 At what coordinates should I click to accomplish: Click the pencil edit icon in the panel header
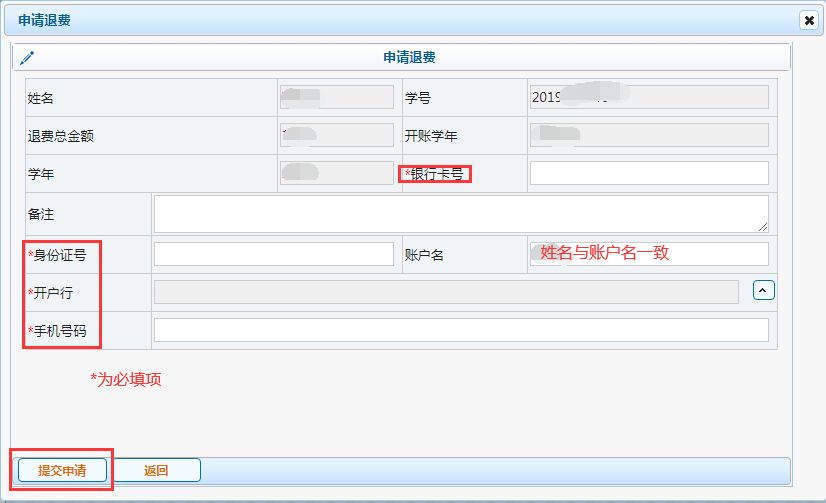pyautogui.click(x=27, y=58)
